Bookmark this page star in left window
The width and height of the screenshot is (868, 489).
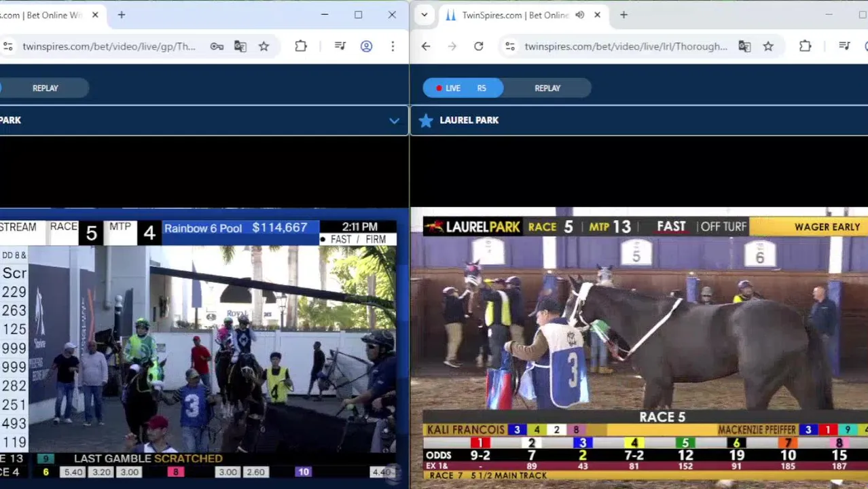(264, 46)
